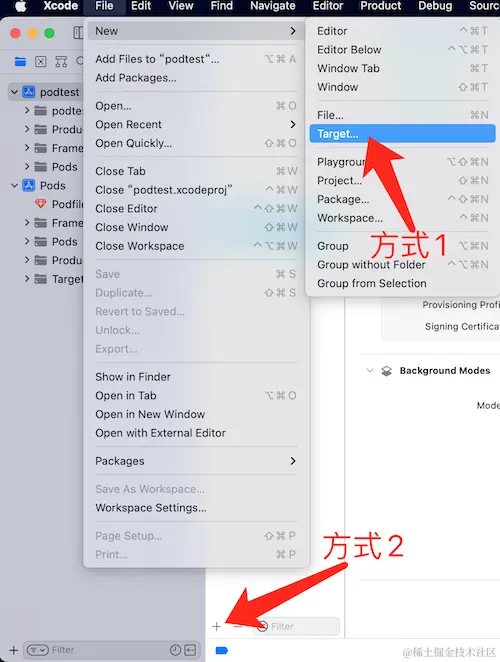
Task: Select the Source Control navigator icon
Action: (41, 62)
